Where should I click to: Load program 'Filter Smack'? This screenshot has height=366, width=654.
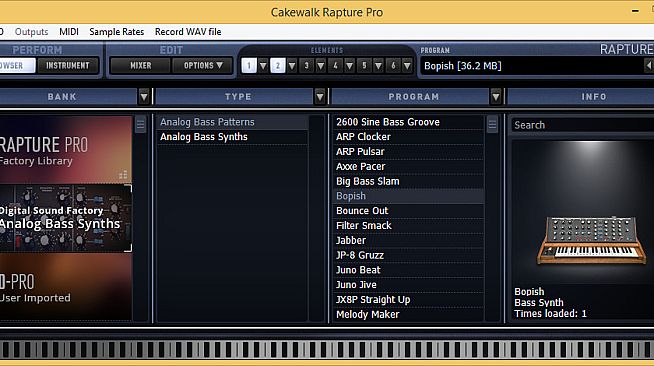(x=409, y=226)
